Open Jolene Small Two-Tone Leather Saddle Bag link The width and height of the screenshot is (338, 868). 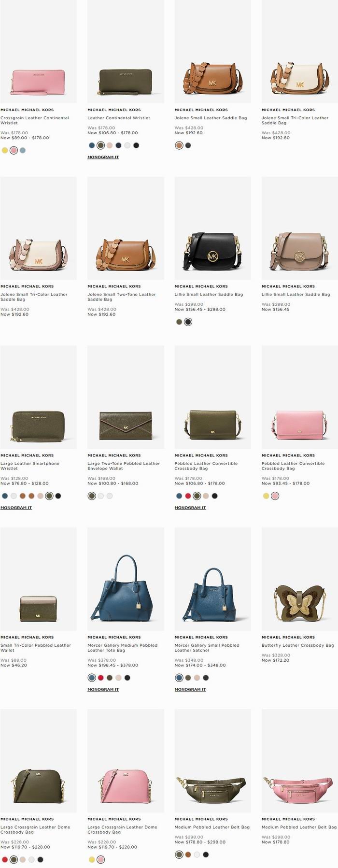(121, 297)
